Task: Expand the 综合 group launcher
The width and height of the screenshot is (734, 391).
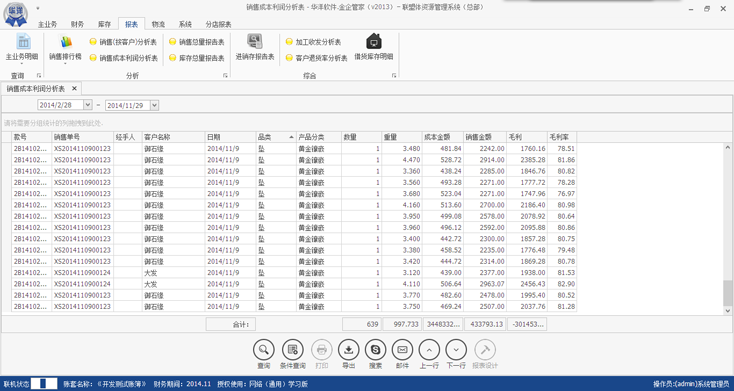Action: 394,75
